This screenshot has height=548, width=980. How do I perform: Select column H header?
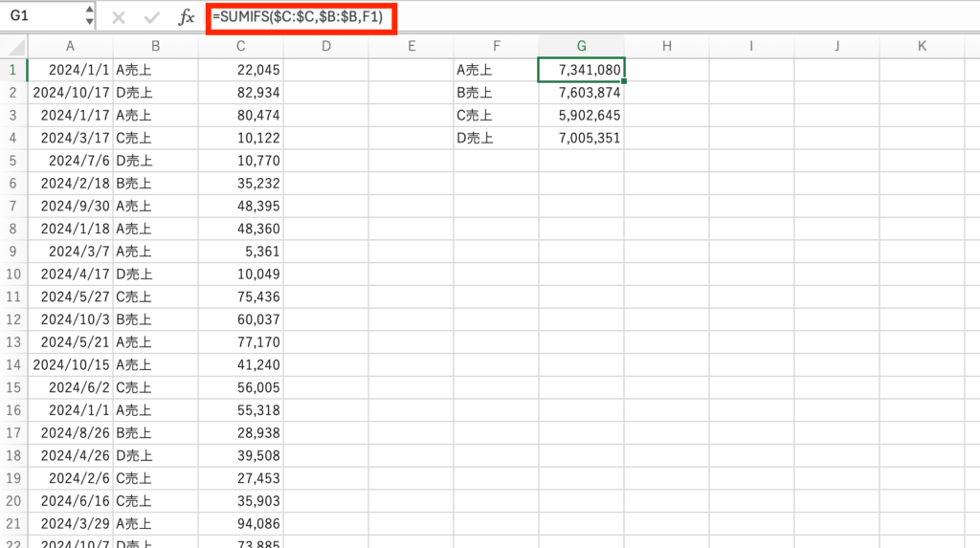(x=667, y=46)
